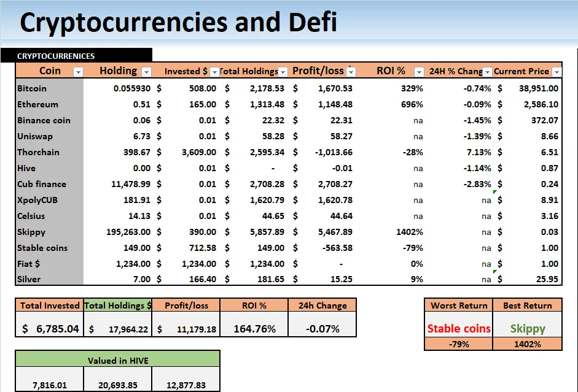Click Cub finance 24H change -2.83%
Image resolution: width=578 pixels, height=392 pixels.
coord(477,184)
